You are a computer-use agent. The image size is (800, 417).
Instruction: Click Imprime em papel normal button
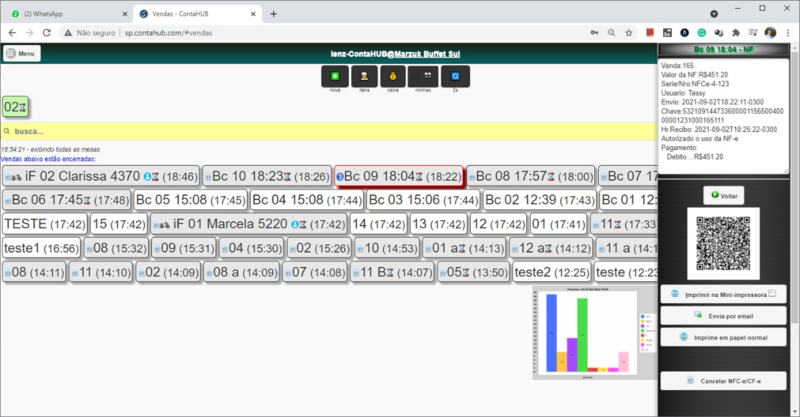(x=723, y=337)
